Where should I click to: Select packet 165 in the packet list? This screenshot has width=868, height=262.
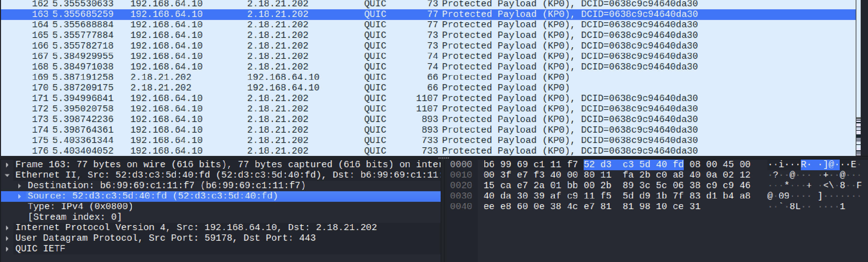click(x=428, y=35)
